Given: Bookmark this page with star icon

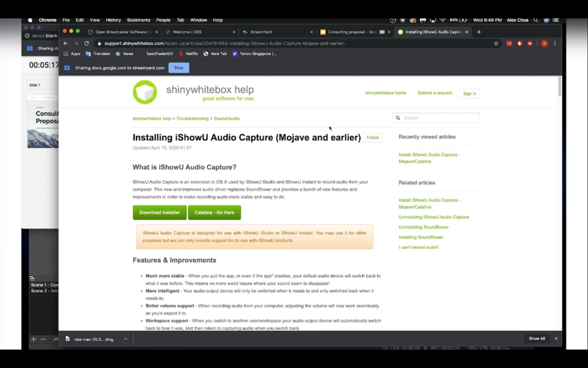Looking at the screenshot, I should tap(496, 44).
